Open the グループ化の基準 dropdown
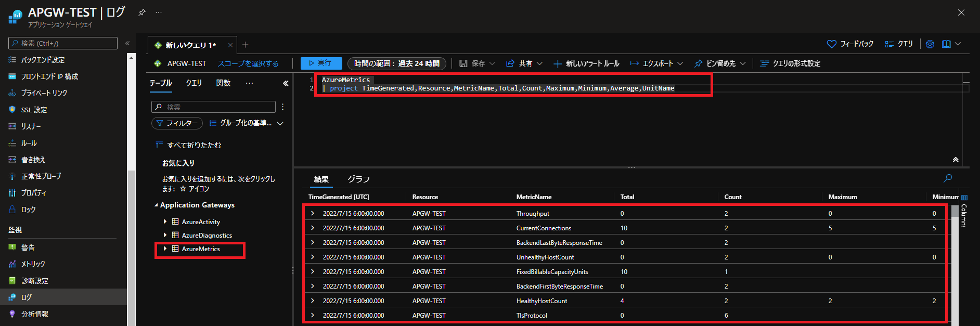This screenshot has height=326, width=980. [246, 123]
